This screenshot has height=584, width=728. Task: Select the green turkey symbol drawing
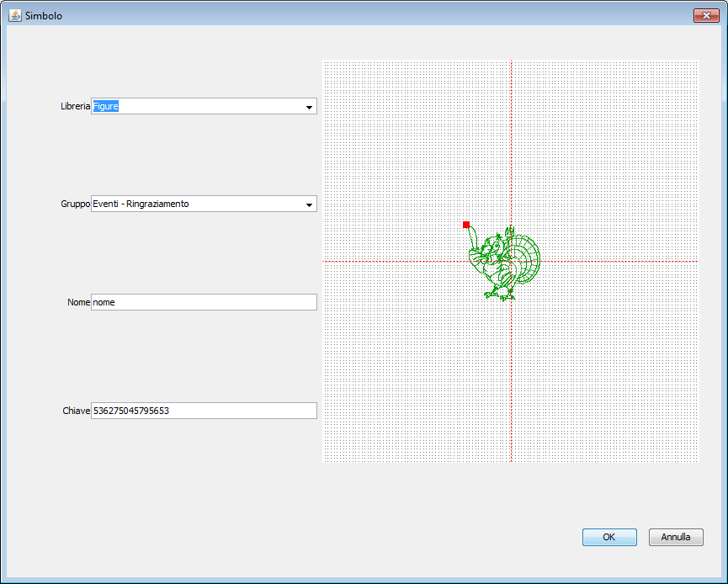(x=503, y=263)
